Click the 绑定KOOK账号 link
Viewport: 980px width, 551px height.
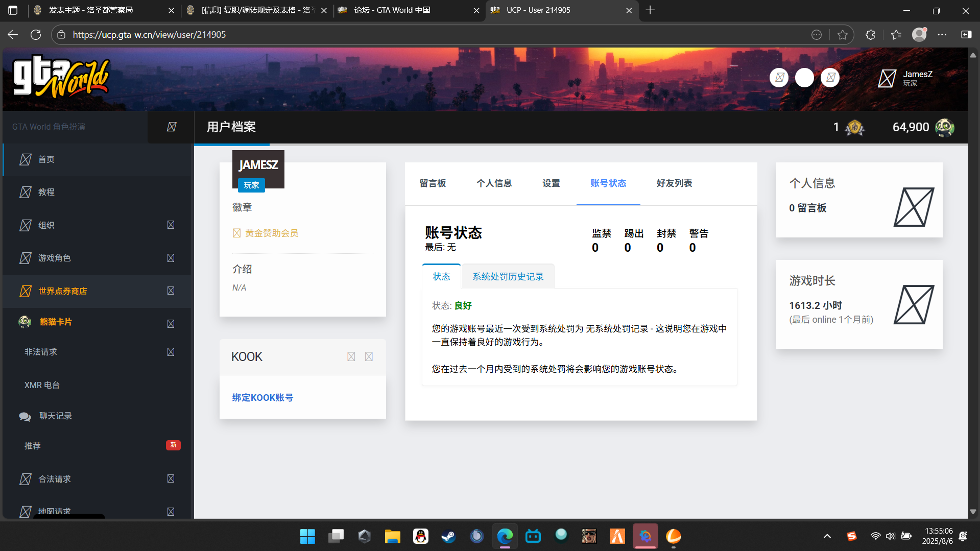pos(262,397)
